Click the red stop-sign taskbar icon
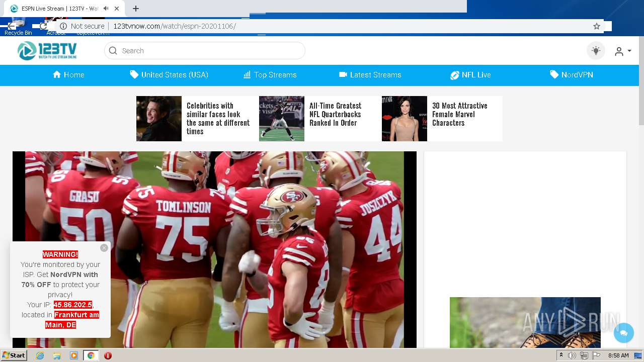 [x=108, y=355]
